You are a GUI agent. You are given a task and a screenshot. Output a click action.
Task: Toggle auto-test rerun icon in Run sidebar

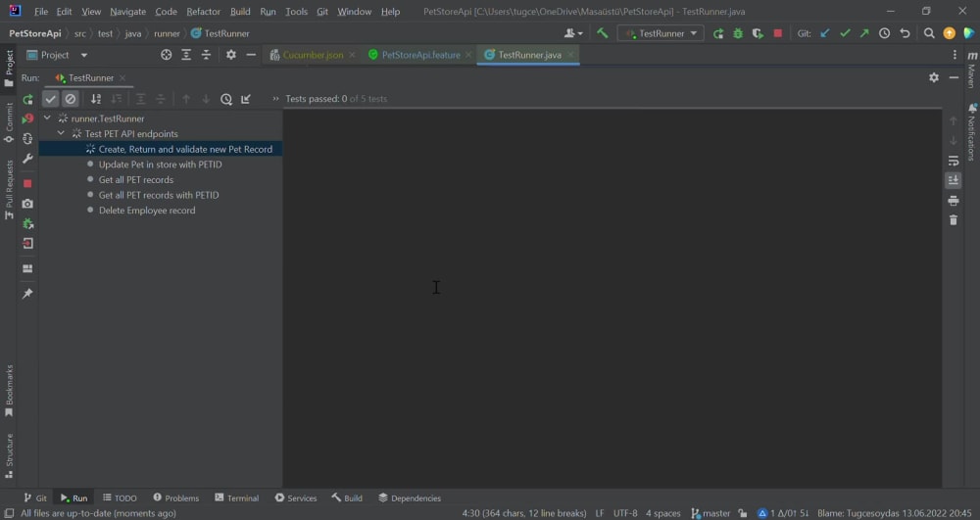coord(27,139)
